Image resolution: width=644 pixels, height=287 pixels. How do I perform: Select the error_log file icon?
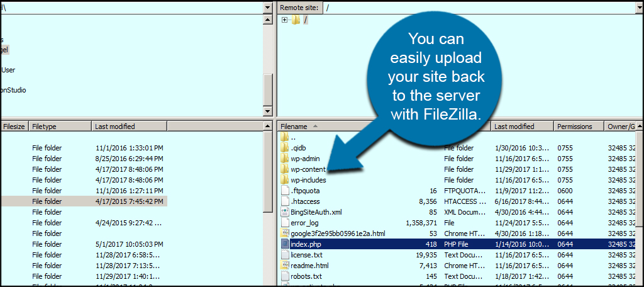[x=285, y=222]
